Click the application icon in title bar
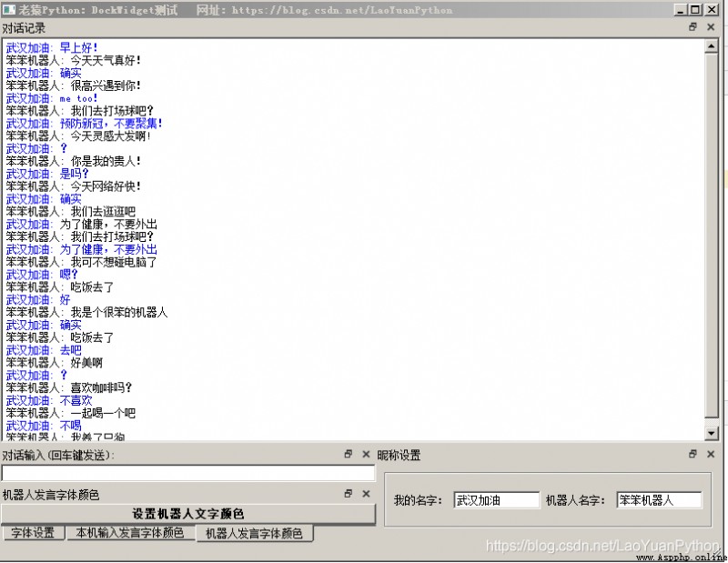728x563 pixels. pyautogui.click(x=9, y=9)
